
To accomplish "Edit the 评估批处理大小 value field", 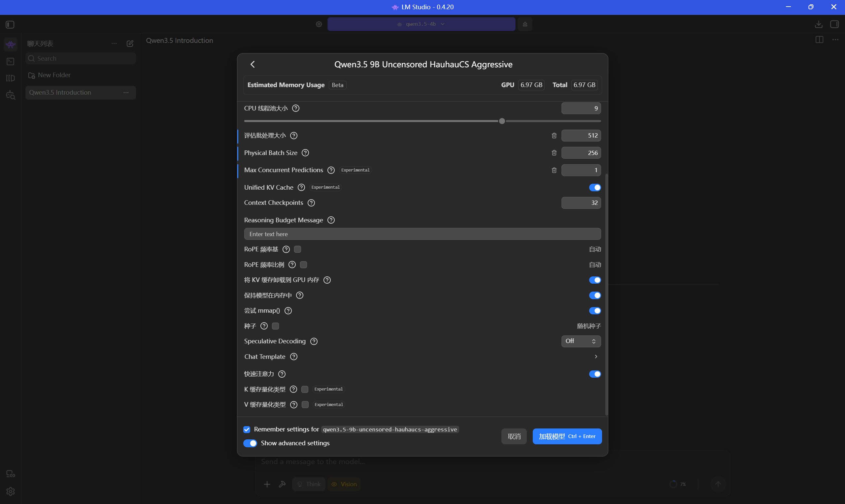I will pyautogui.click(x=581, y=136).
